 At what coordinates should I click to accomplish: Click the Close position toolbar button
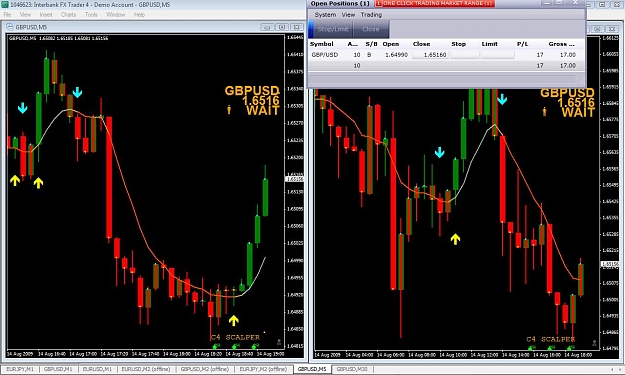pyautogui.click(x=371, y=29)
